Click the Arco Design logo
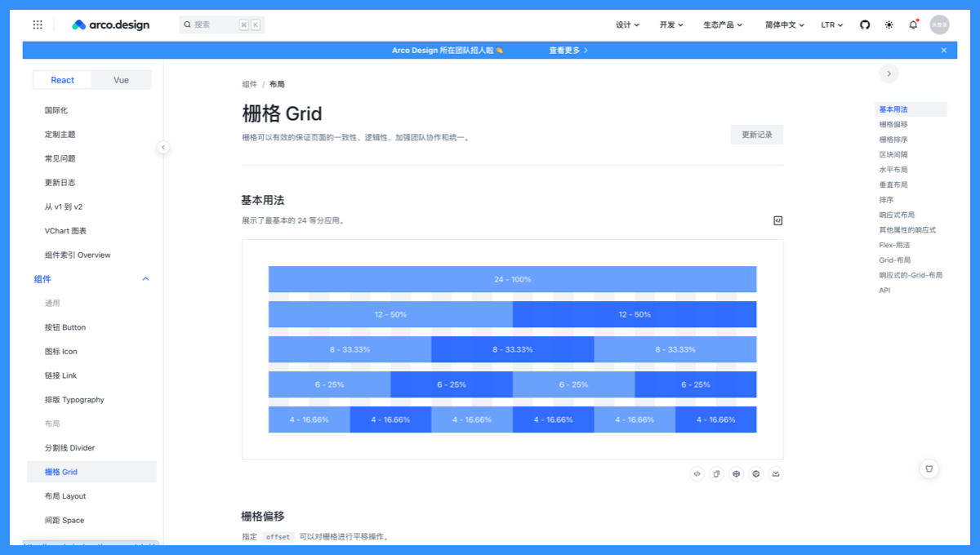980x555 pixels. (x=109, y=24)
